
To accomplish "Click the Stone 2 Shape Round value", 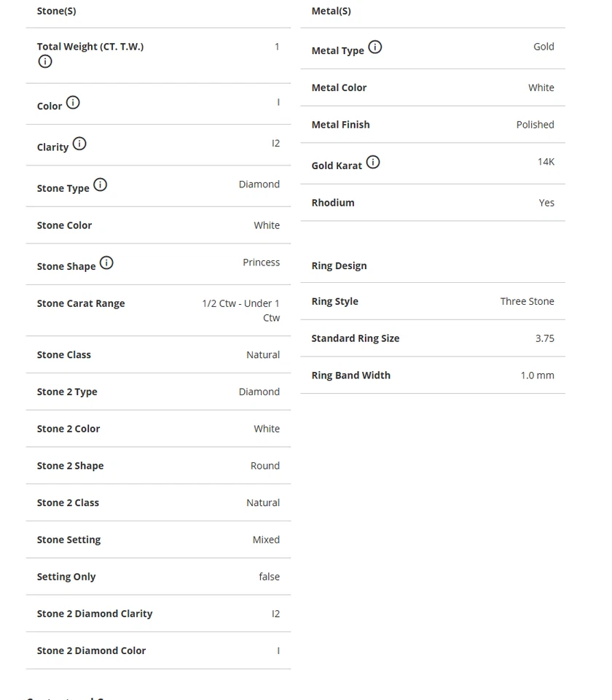I will 265,466.
